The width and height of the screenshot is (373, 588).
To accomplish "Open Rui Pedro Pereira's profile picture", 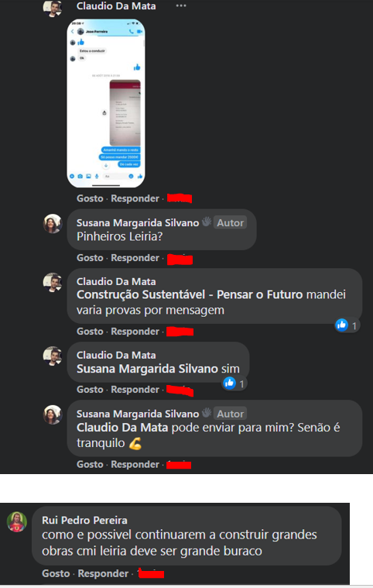I will tap(17, 522).
